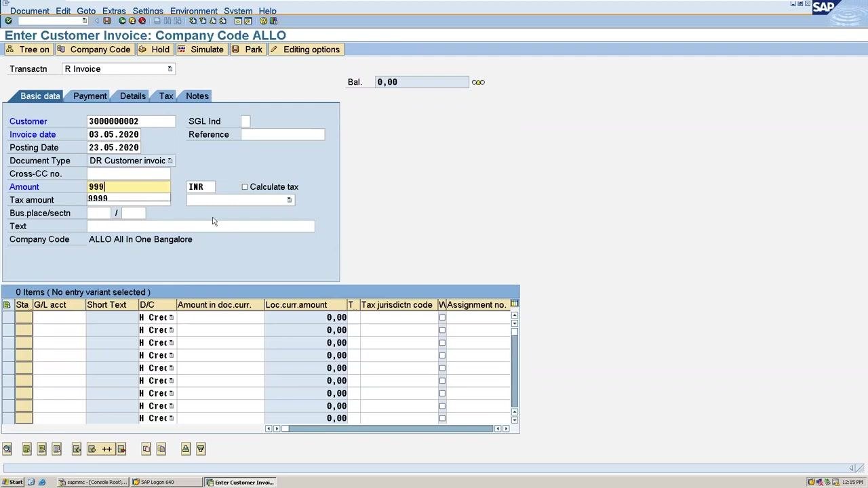Image resolution: width=868 pixels, height=488 pixels.
Task: Open the D/C dropdown in second item row
Action: 171,330
